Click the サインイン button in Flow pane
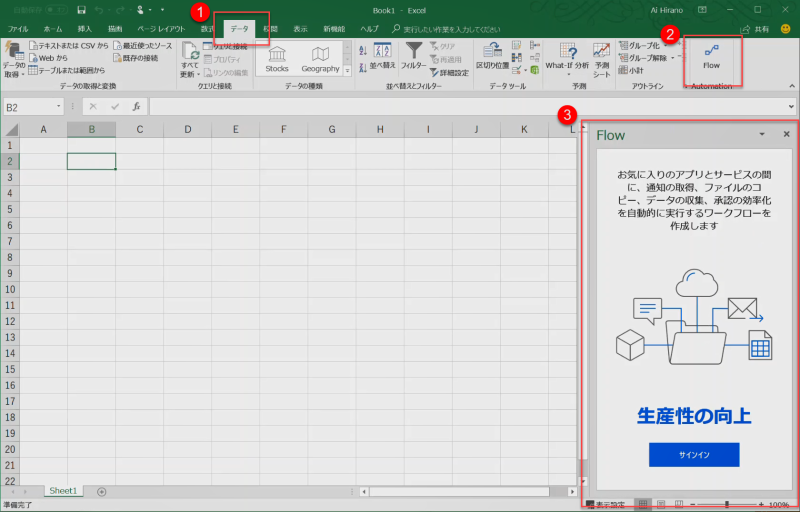Screen dimensions: 800x512 point(694,454)
